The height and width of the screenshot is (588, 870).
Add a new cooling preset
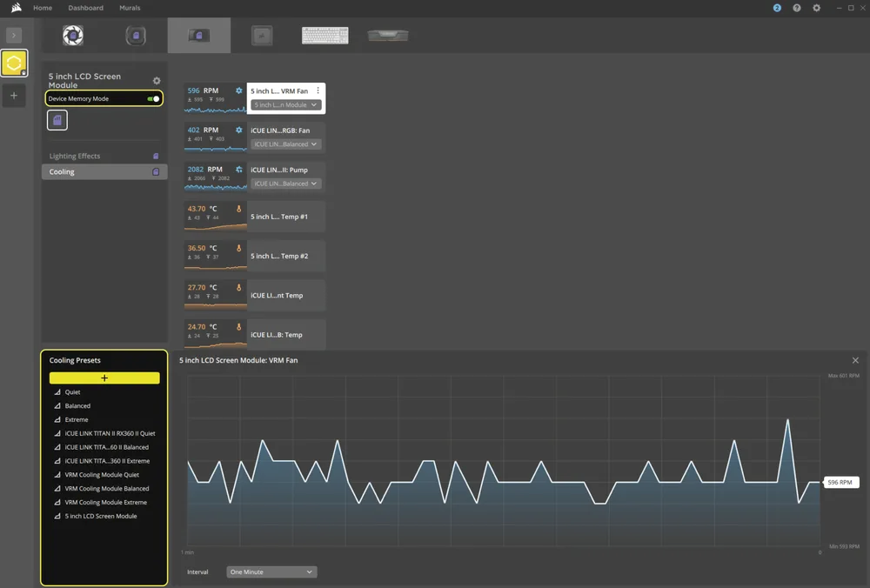pyautogui.click(x=104, y=378)
